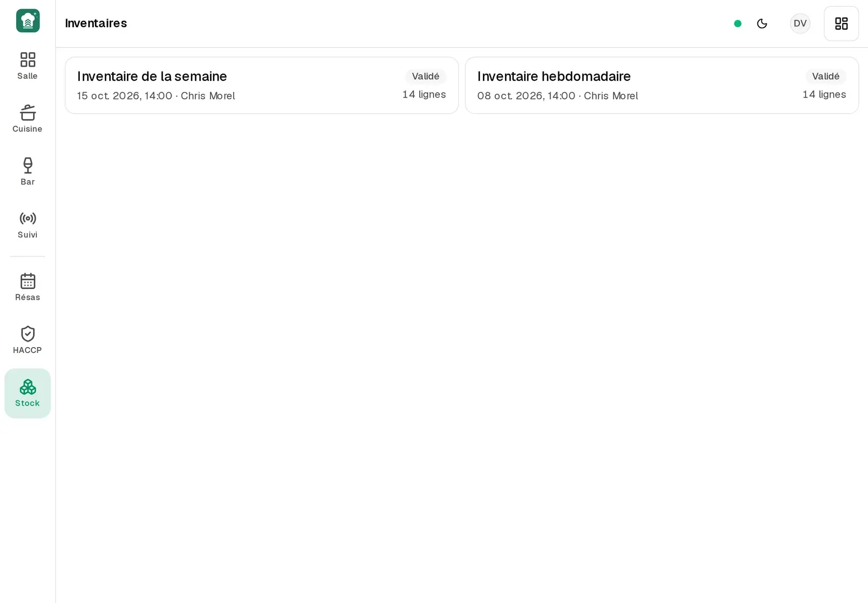The width and height of the screenshot is (868, 603).
Task: Click the Inventaires page title
Action: 96,23
